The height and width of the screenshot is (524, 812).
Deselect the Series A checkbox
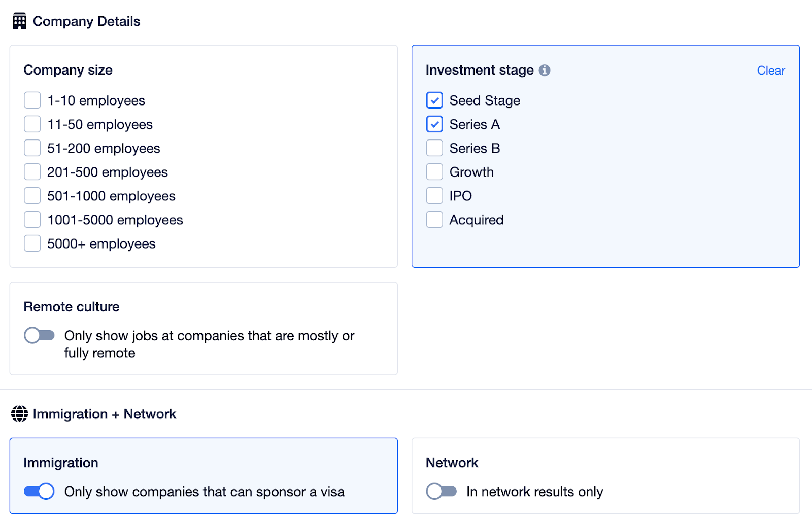[x=434, y=124]
